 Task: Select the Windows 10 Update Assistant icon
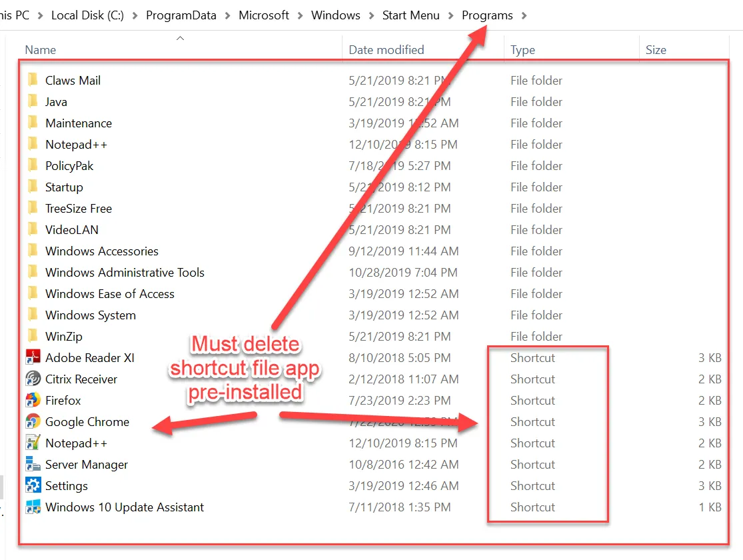point(33,507)
